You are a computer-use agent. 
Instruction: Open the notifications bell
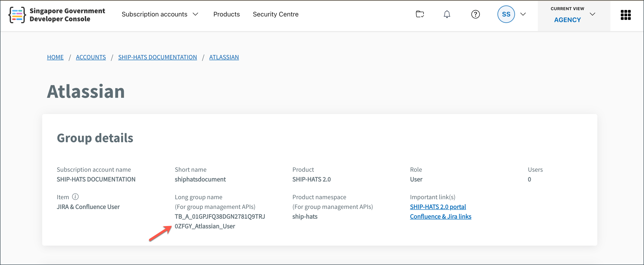click(447, 14)
